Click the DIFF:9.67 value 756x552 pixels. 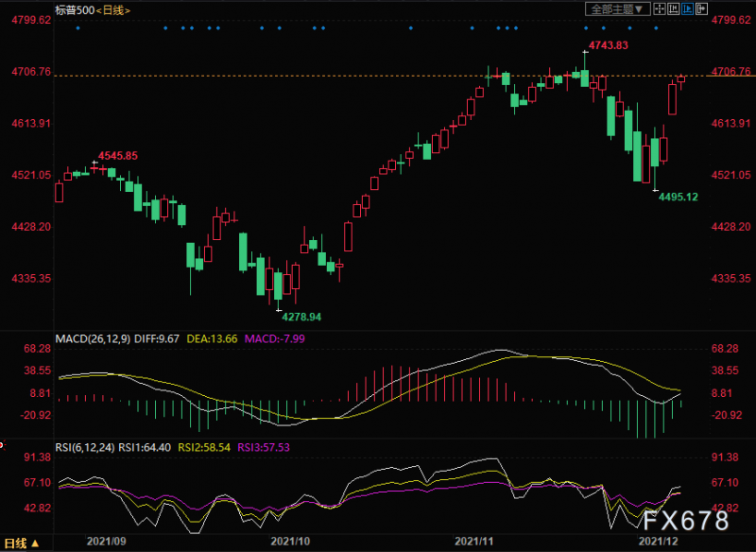tap(157, 339)
